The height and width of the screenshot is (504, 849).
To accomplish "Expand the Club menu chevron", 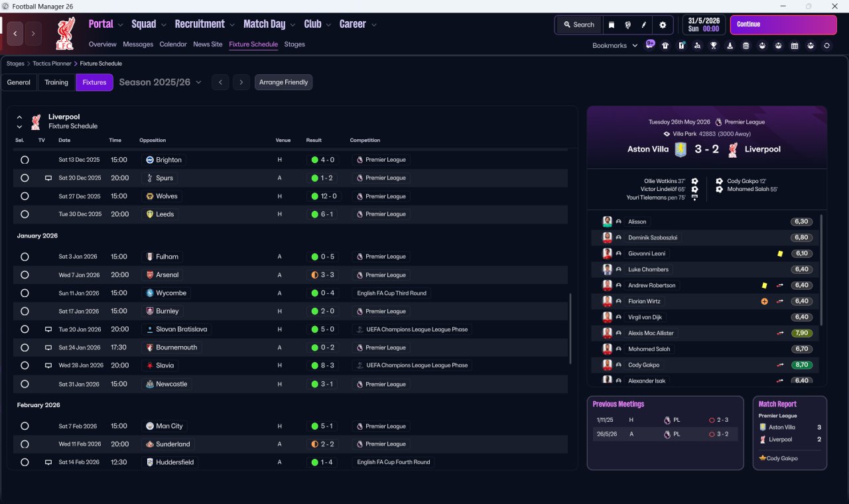I will tap(328, 25).
